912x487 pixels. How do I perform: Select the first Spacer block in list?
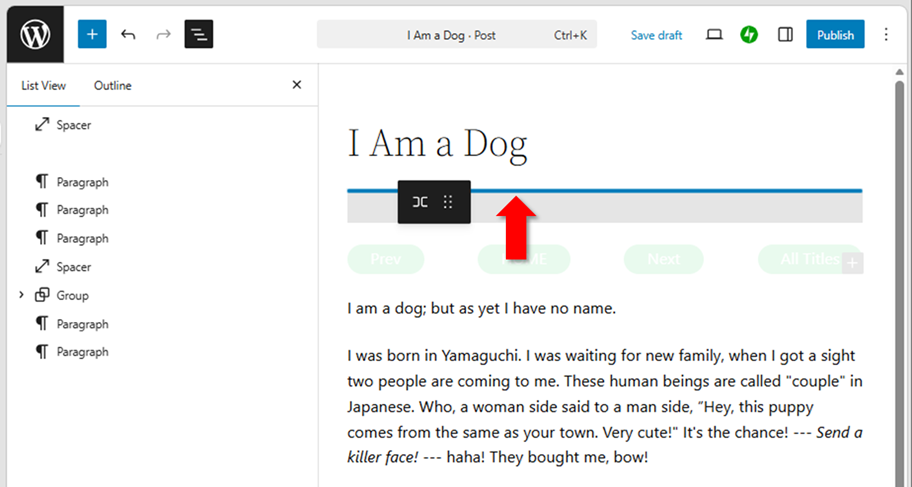73,125
